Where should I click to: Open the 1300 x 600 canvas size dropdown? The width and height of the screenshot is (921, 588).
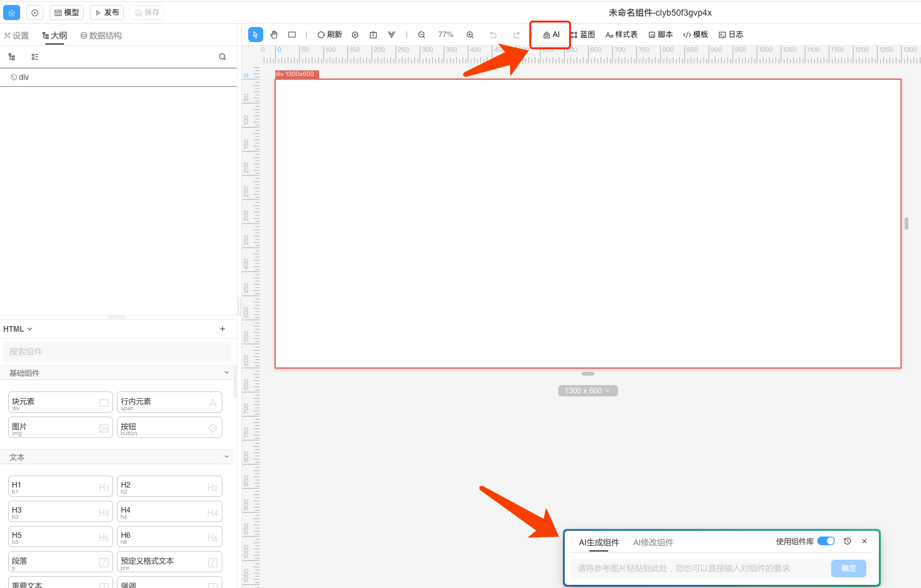click(587, 391)
